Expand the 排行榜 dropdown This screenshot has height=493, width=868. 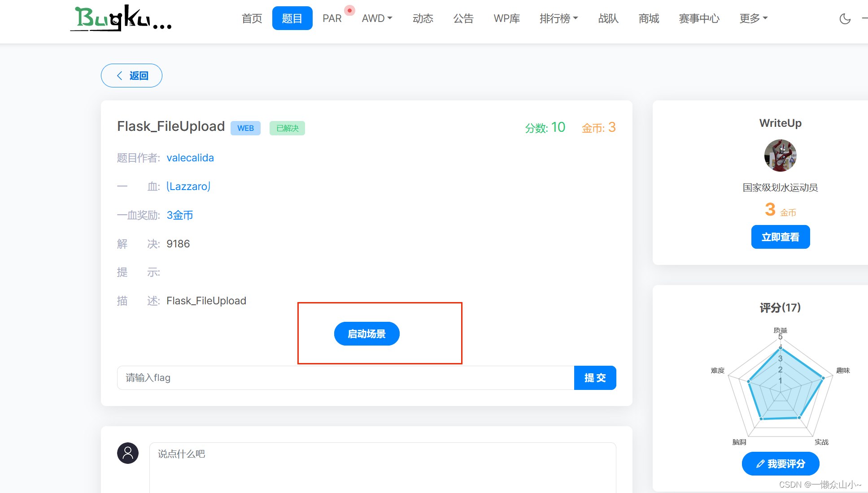tap(558, 18)
